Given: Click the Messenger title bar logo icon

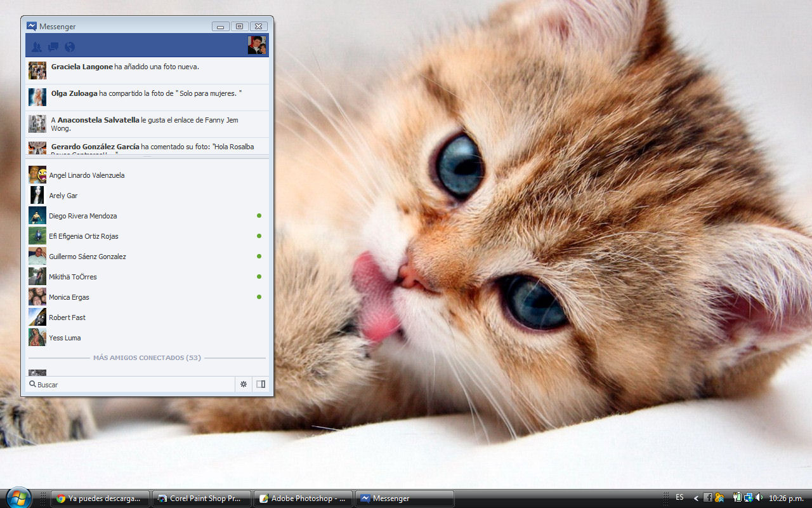Looking at the screenshot, I should tap(32, 26).
